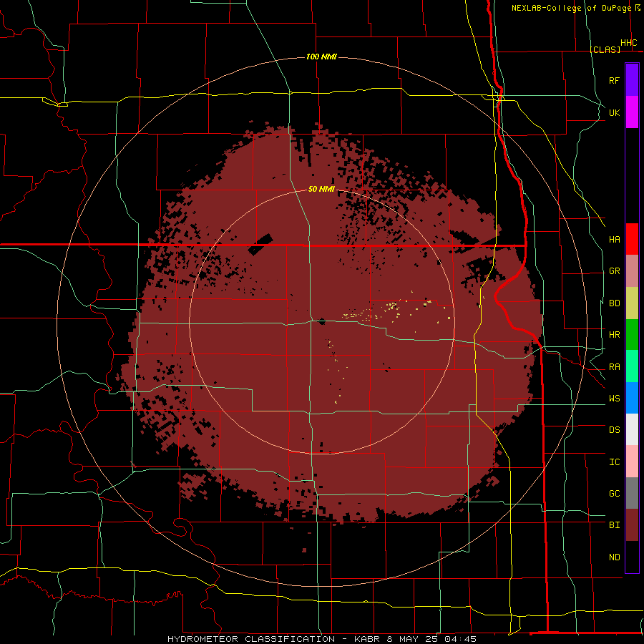Pick the RA light green legend swatch
Image resolution: width=644 pixels, height=644 pixels.
632,366
